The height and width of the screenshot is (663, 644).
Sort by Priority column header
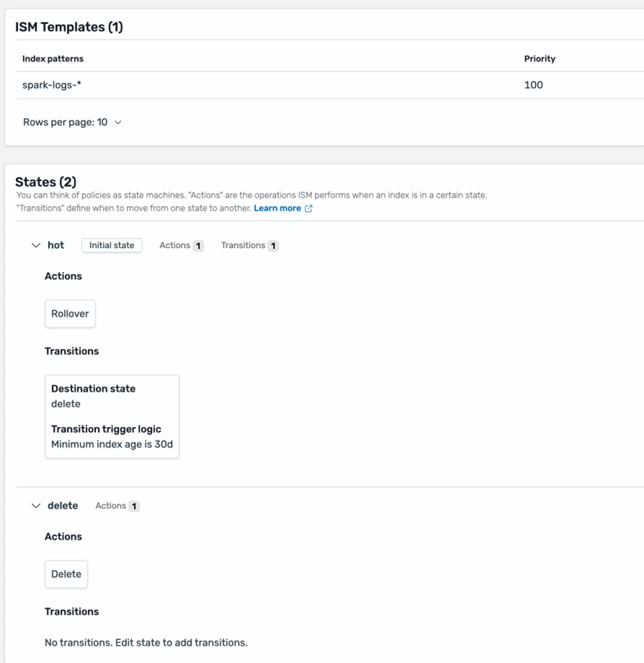point(540,59)
